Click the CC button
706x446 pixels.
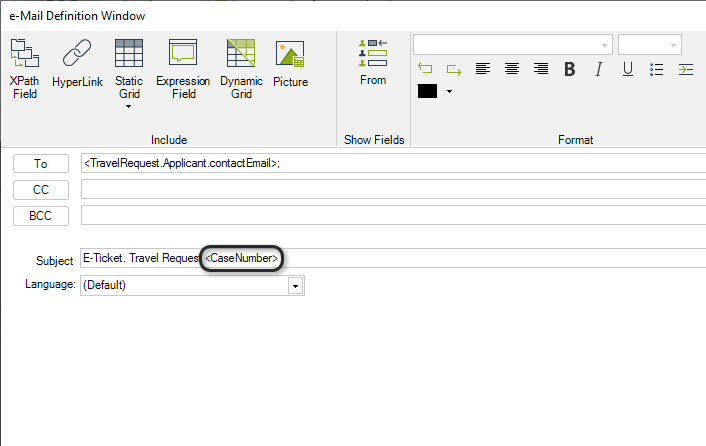41,189
